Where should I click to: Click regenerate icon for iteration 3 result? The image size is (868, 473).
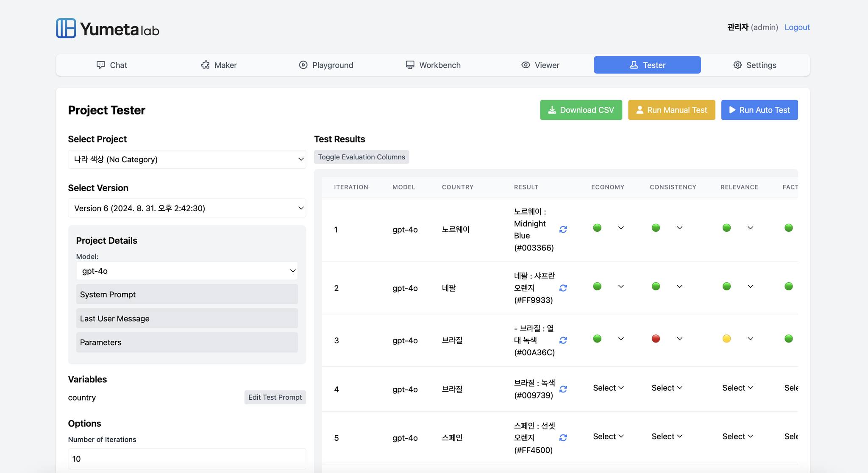[563, 340]
